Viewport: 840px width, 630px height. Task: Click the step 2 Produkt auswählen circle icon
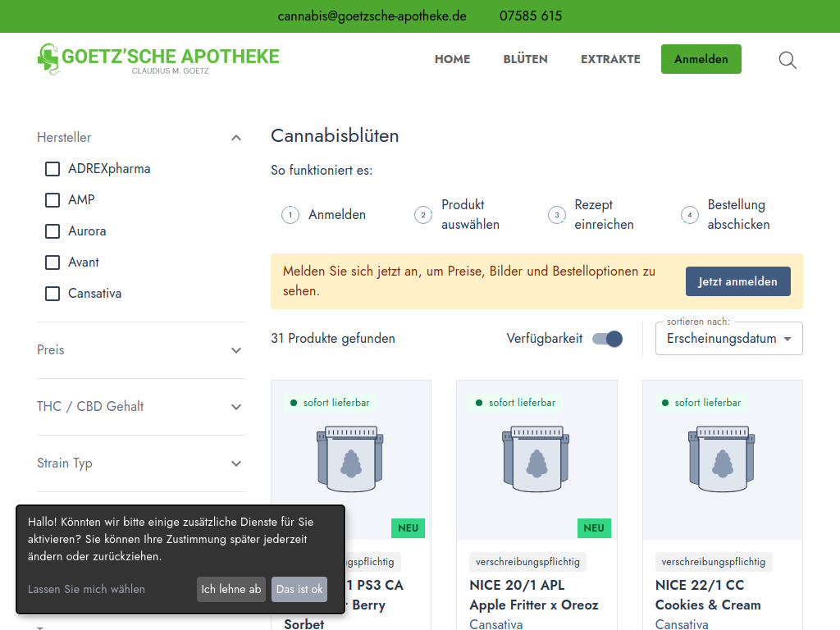tap(423, 215)
